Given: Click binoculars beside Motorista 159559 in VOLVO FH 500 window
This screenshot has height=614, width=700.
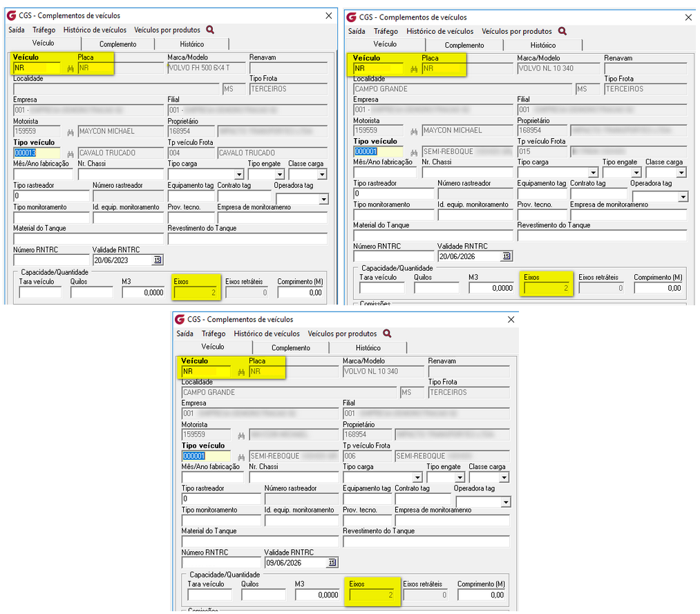Looking at the screenshot, I should (70, 133).
